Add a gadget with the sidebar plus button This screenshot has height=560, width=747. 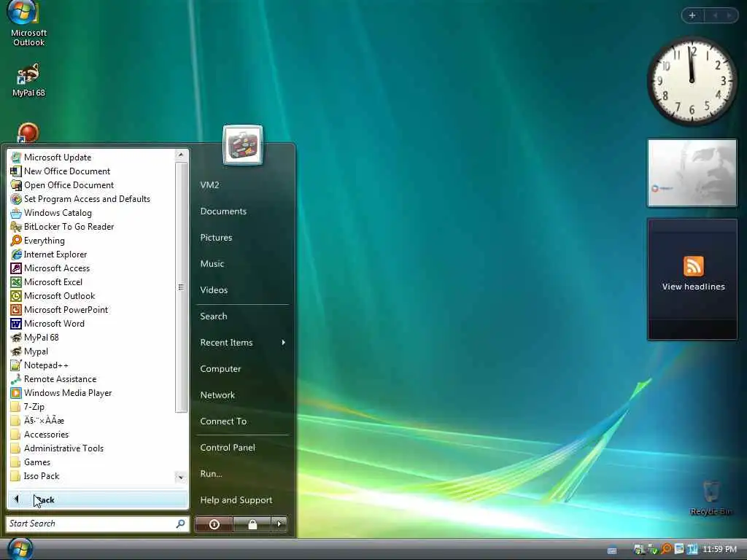point(692,16)
